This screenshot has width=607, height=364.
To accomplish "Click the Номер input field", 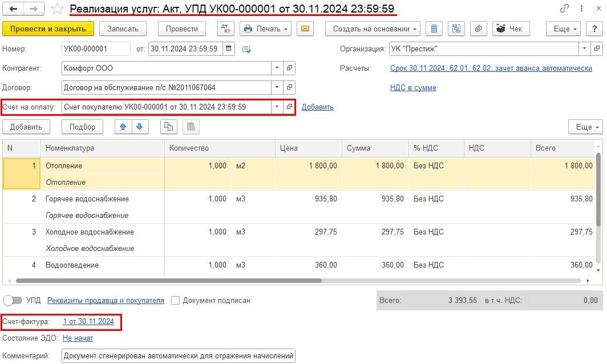I will [x=96, y=49].
